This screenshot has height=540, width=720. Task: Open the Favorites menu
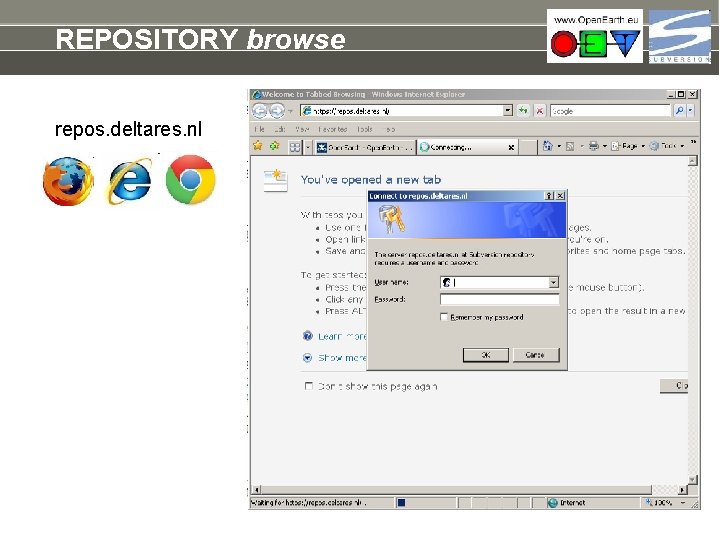coord(333,129)
